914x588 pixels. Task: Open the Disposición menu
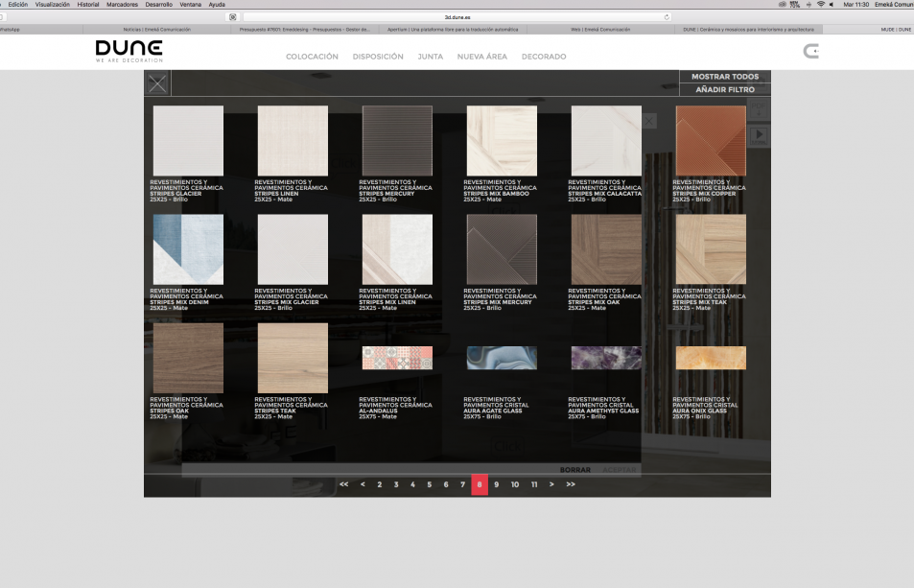[x=378, y=57]
